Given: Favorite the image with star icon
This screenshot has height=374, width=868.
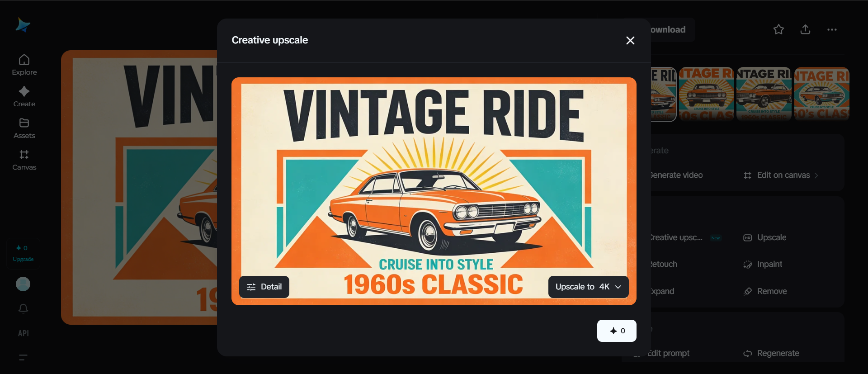Looking at the screenshot, I should coord(778,30).
